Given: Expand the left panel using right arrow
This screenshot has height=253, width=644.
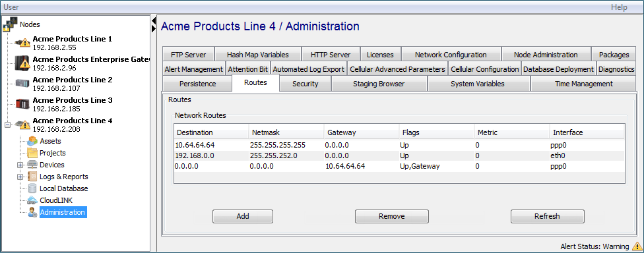Looking at the screenshot, I should [x=154, y=28].
